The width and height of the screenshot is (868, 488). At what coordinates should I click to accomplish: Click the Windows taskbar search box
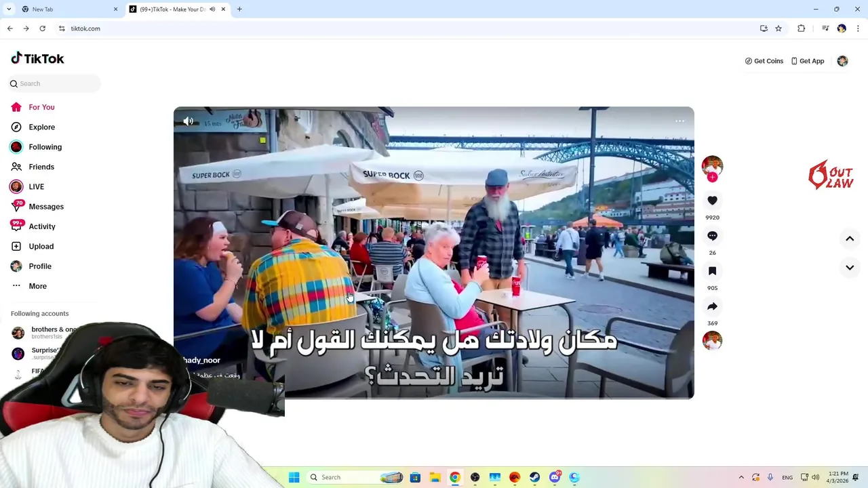[x=355, y=477]
